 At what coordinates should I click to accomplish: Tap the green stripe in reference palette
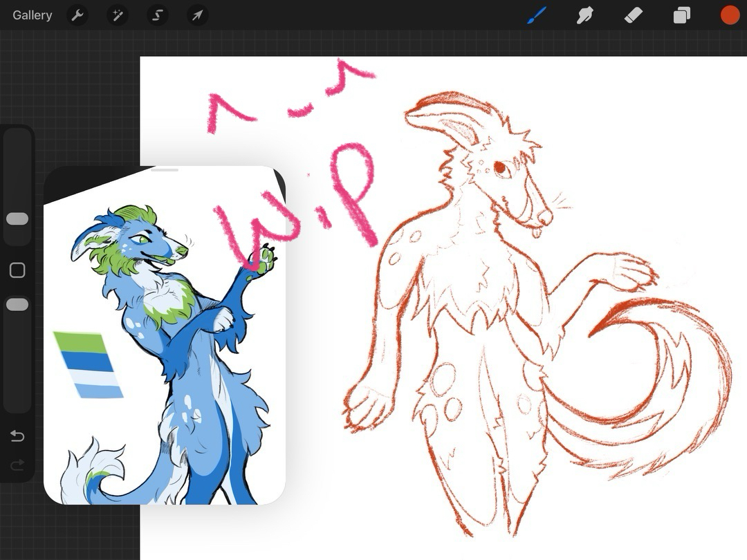coord(82,342)
